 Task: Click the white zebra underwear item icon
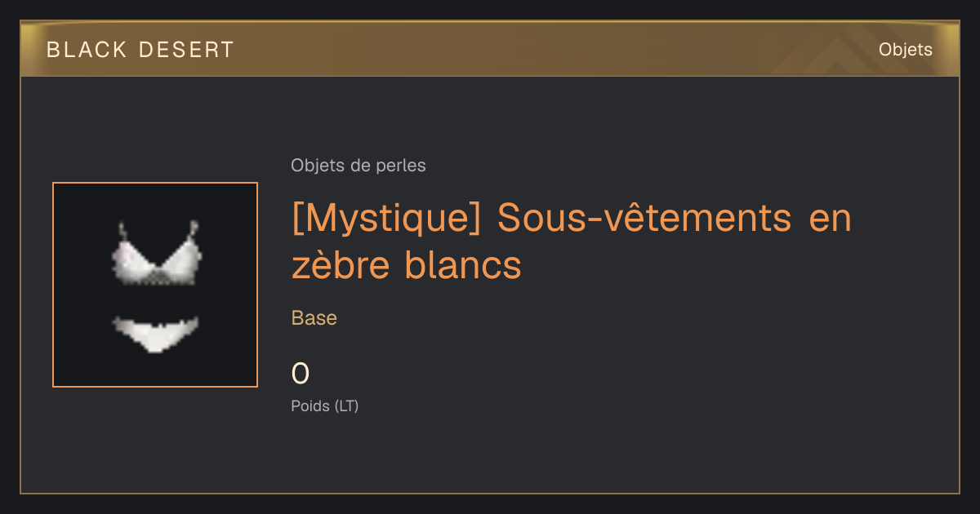(x=155, y=285)
